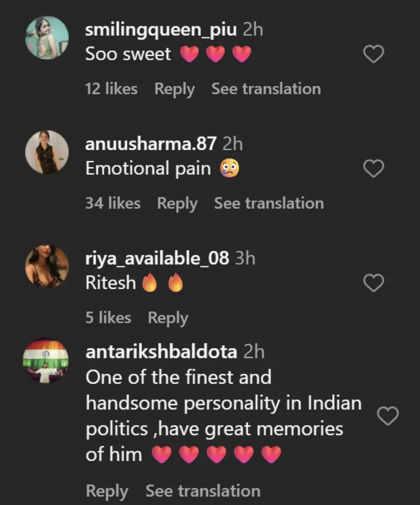
Task: Select the crying emoji in Emotional pain comment
Action: [x=228, y=168]
